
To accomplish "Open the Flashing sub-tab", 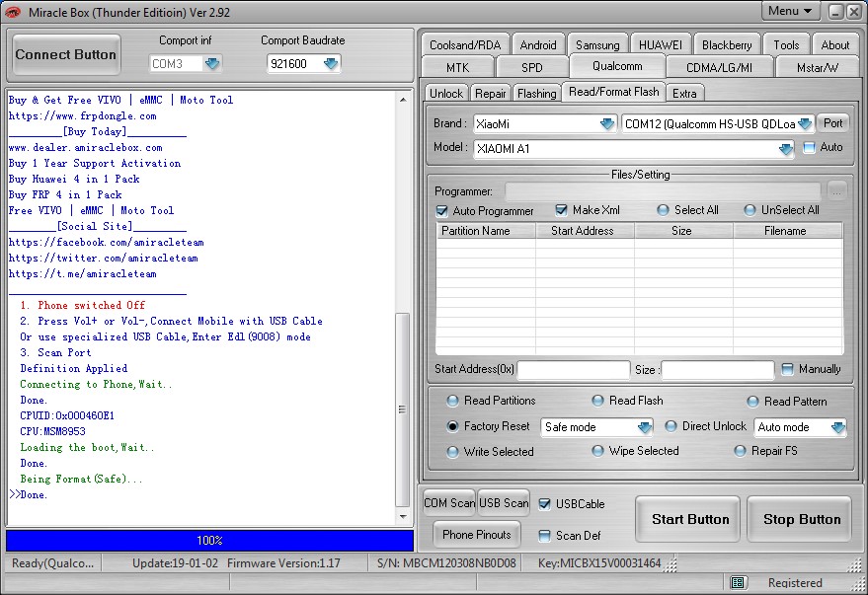I will click(536, 94).
